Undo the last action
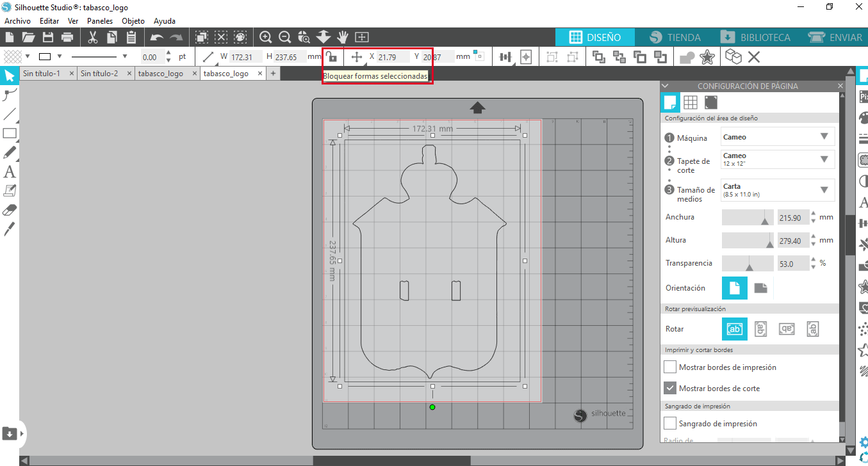868x466 pixels. click(156, 38)
